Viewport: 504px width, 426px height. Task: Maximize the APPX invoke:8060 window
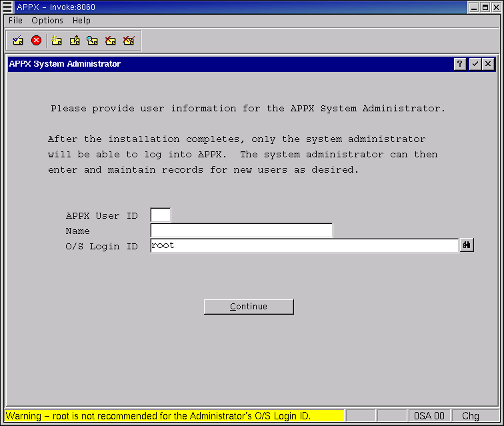pos(485,7)
